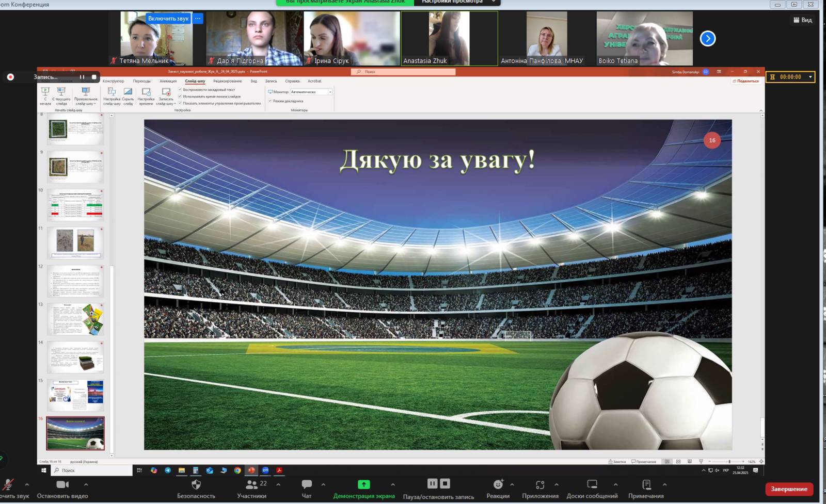This screenshot has height=504, width=826.
Task: Expand audio options arrow next to microphone
Action: 27,484
